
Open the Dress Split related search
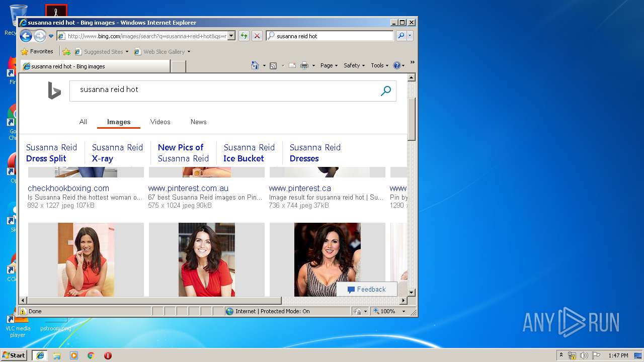click(51, 153)
